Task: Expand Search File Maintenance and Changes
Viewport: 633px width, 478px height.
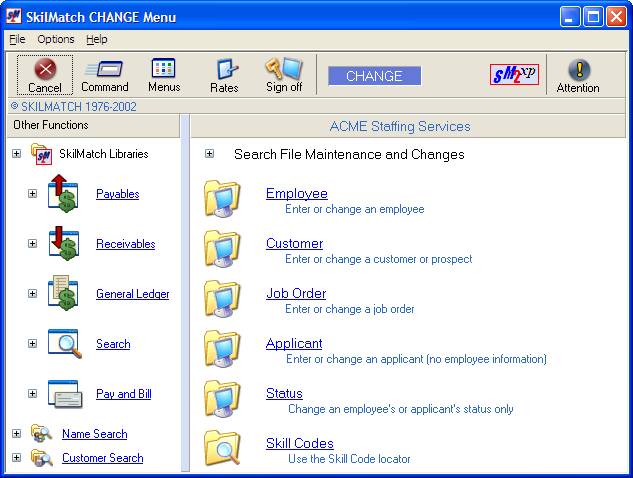Action: (209, 153)
